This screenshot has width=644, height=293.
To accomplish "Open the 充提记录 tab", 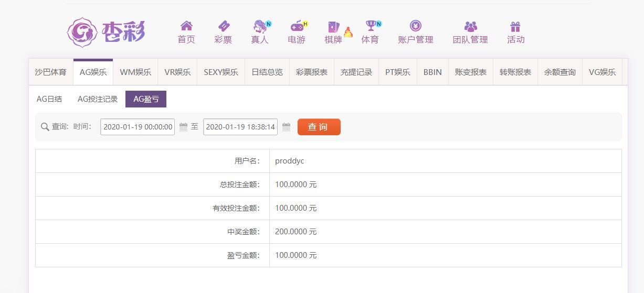I will [x=356, y=72].
